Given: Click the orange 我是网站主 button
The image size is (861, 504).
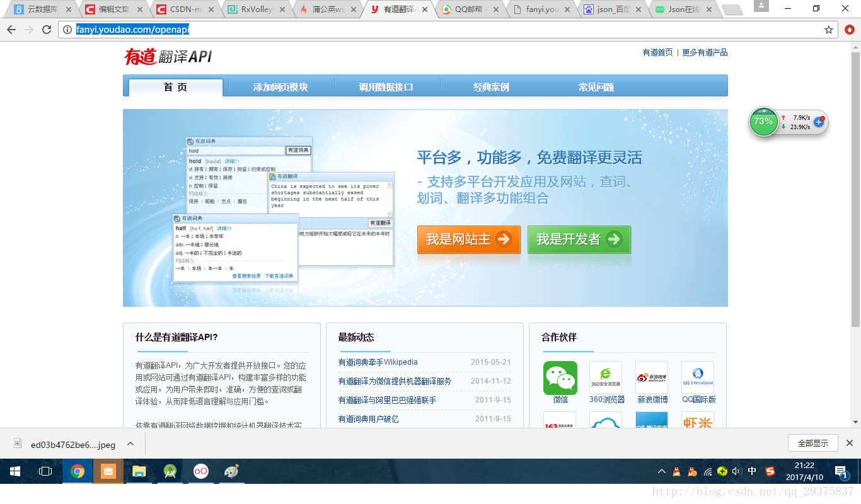Looking at the screenshot, I should (x=469, y=239).
